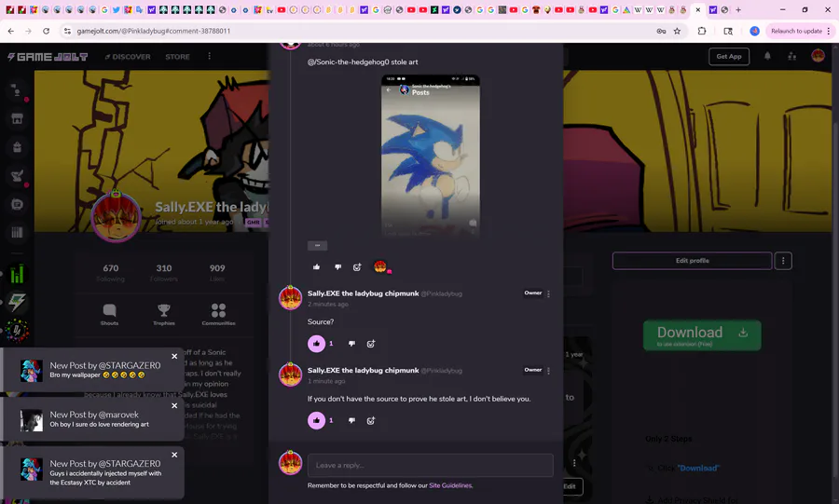The height and width of the screenshot is (504, 839).
Task: Open the library icon in left sidebar
Action: (x=17, y=232)
